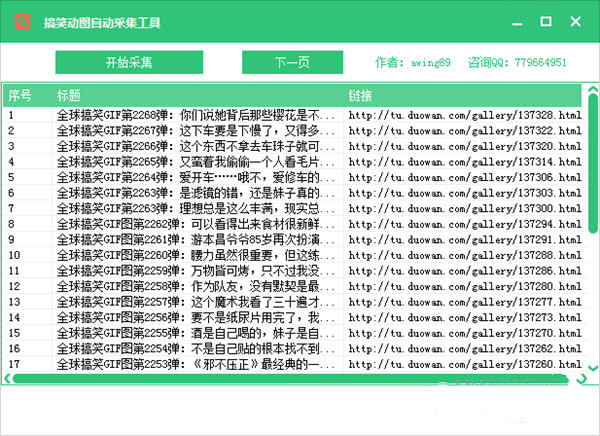Select the row titled 第2268弹
This screenshot has height=436, width=600.
click(293, 115)
